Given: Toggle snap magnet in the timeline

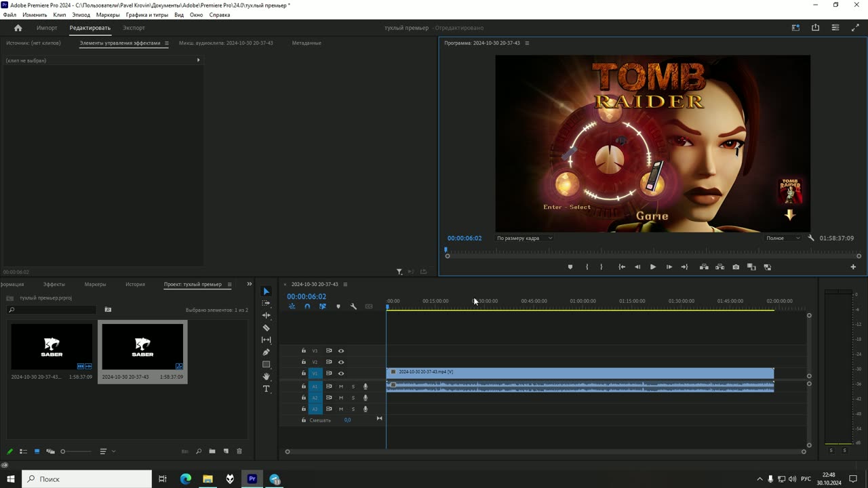Looking at the screenshot, I should tap(307, 306).
